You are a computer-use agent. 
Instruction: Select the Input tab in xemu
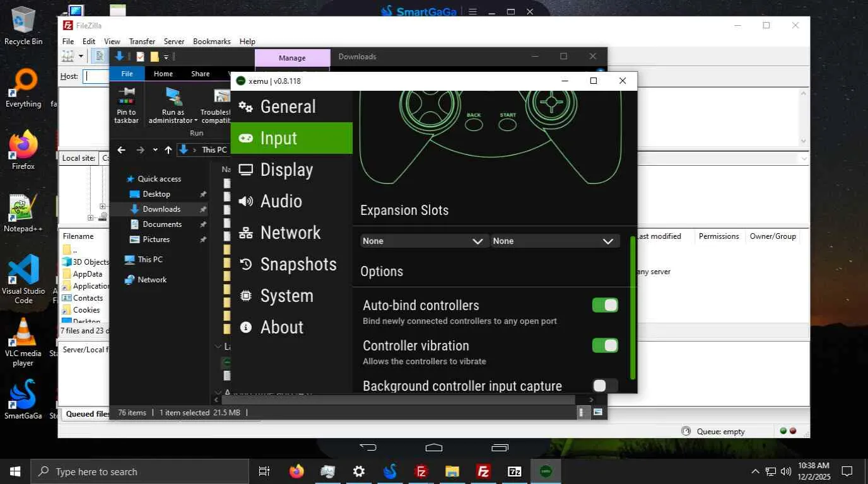(291, 138)
